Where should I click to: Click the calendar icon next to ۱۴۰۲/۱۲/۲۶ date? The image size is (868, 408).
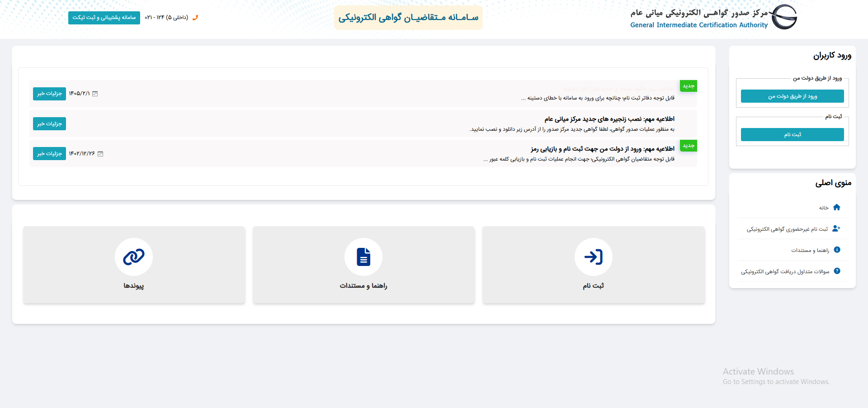[x=100, y=154]
